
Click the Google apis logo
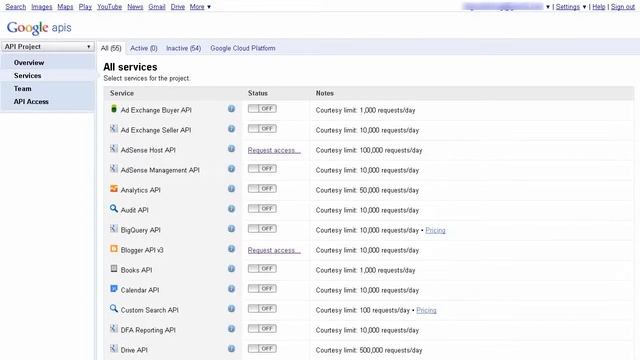39,28
